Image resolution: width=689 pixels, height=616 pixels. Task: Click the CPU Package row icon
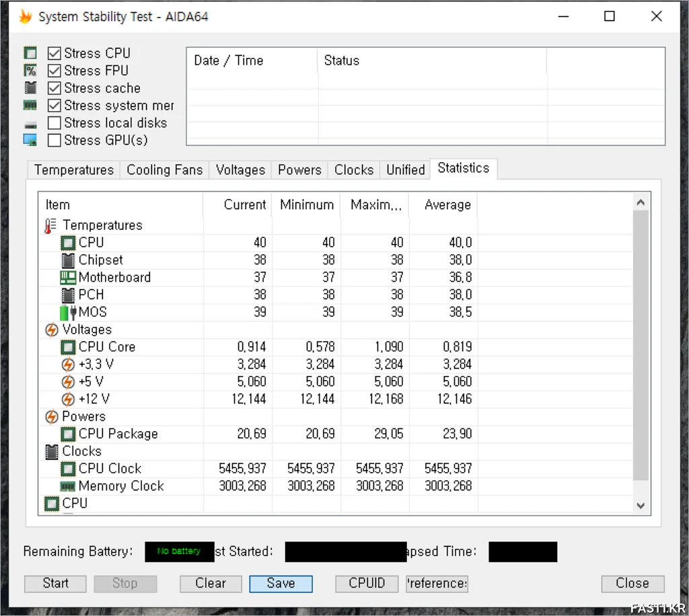68,434
